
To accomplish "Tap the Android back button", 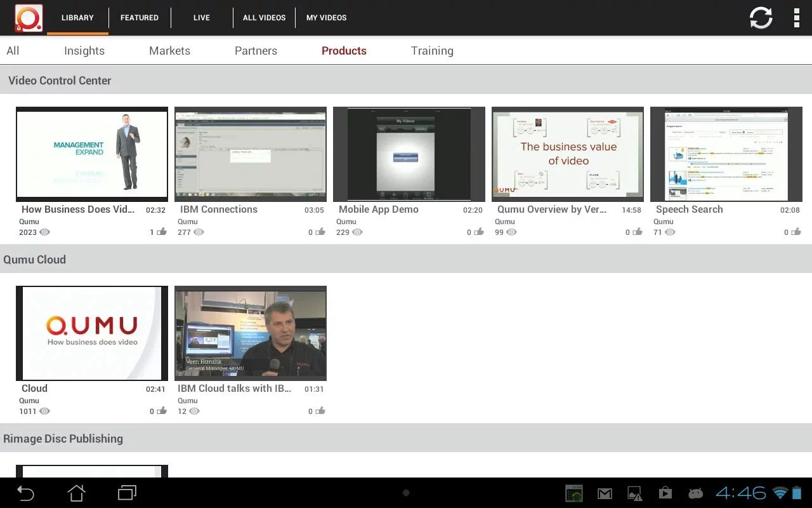I will pyautogui.click(x=25, y=493).
